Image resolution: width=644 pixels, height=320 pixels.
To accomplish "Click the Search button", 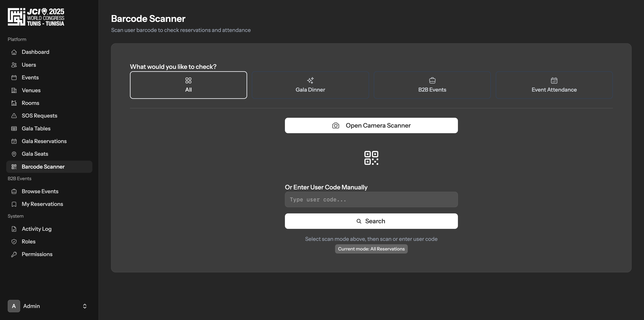I will coord(371,221).
